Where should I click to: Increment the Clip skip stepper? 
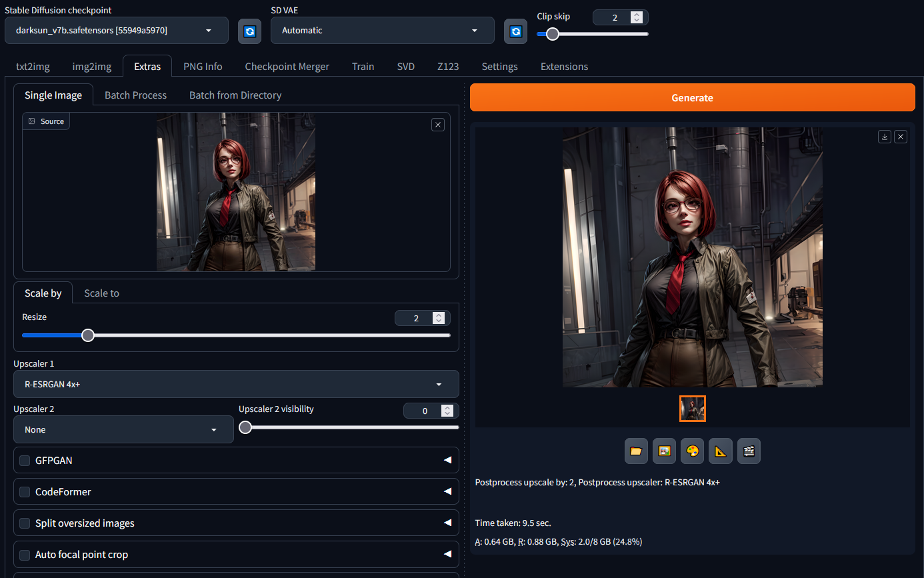tap(637, 15)
